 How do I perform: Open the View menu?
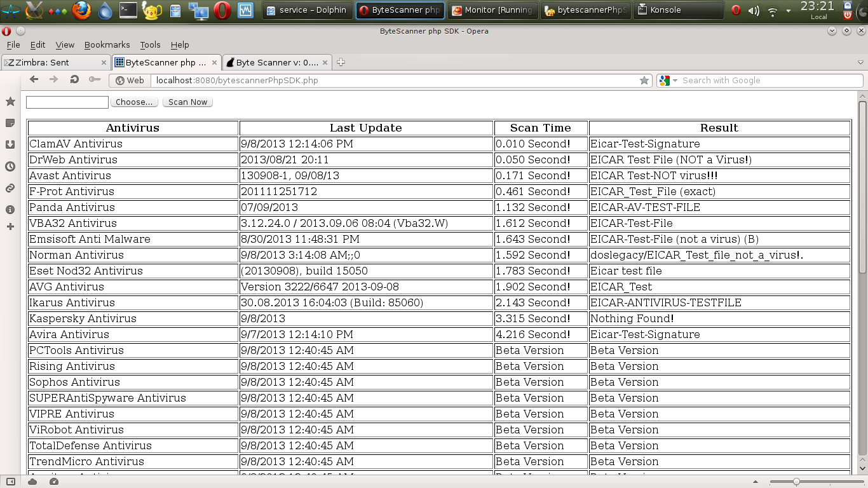coord(65,44)
